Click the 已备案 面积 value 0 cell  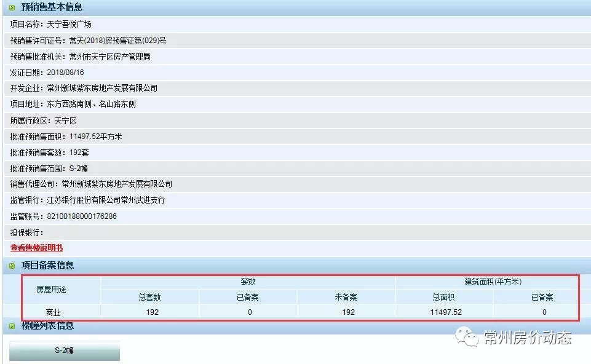[544, 312]
